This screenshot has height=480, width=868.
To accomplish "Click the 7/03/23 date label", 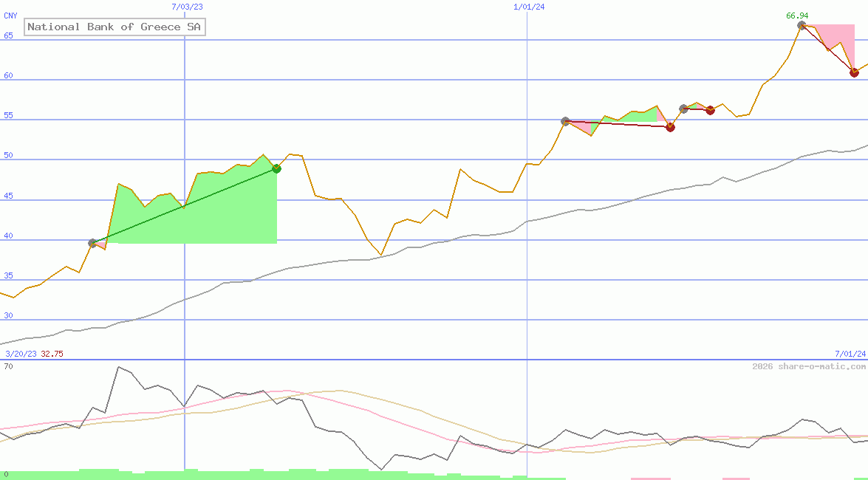I will [187, 7].
